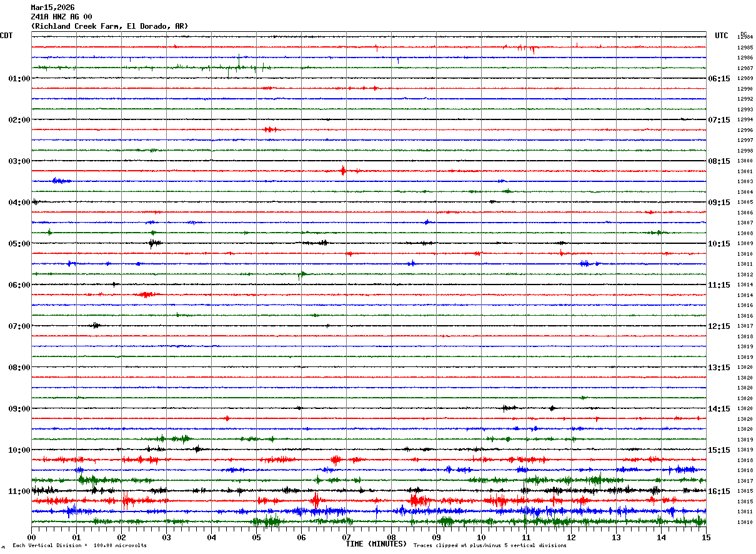Select the 11:00 CDT time label
The width and height of the screenshot is (756, 554).
coord(19,491)
